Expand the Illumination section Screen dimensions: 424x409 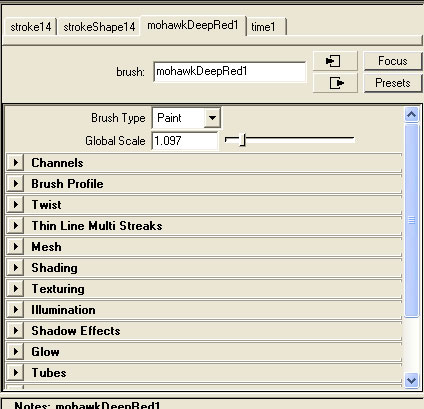click(15, 310)
